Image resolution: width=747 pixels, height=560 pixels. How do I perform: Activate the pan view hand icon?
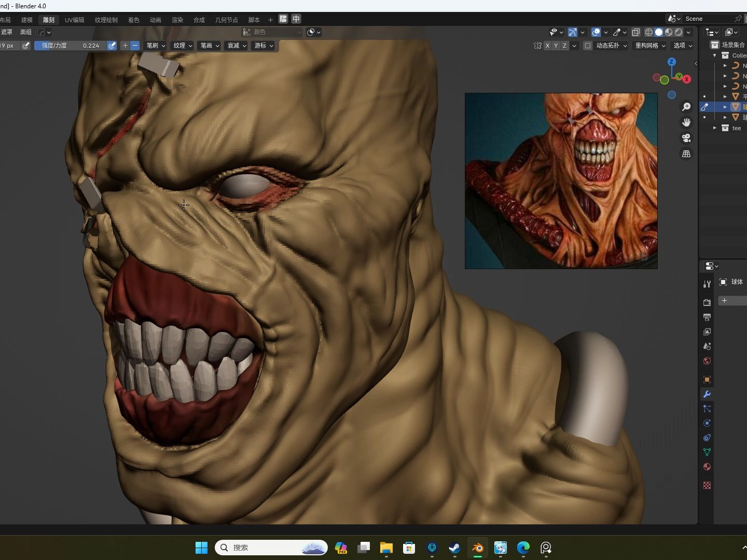686,122
